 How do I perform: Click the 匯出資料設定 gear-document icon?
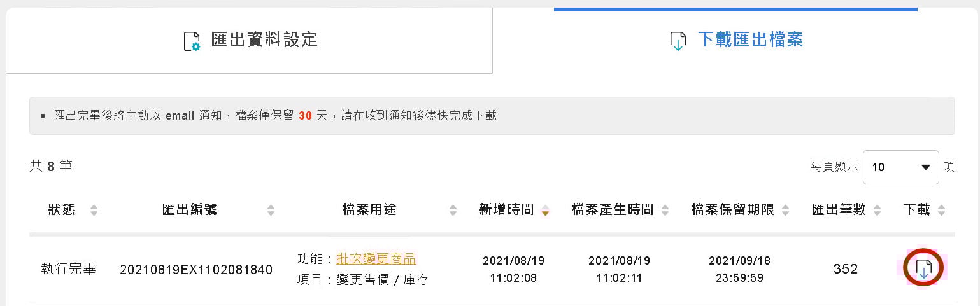pyautogui.click(x=191, y=41)
